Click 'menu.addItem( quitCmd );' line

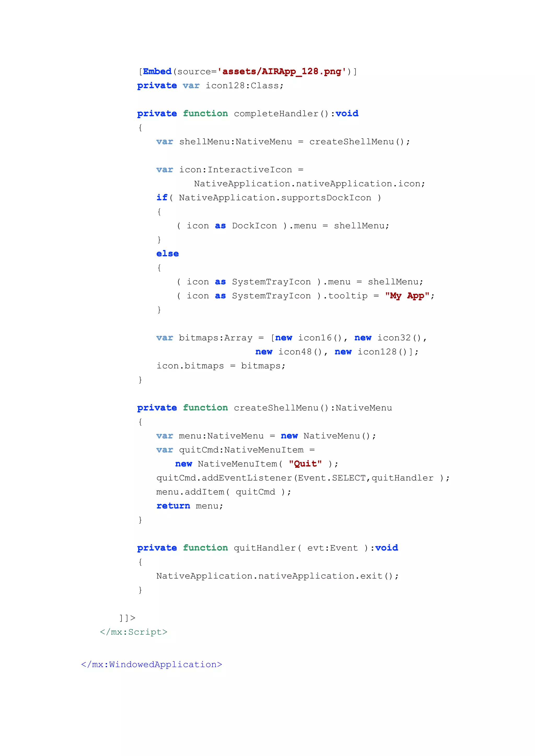click(x=224, y=492)
